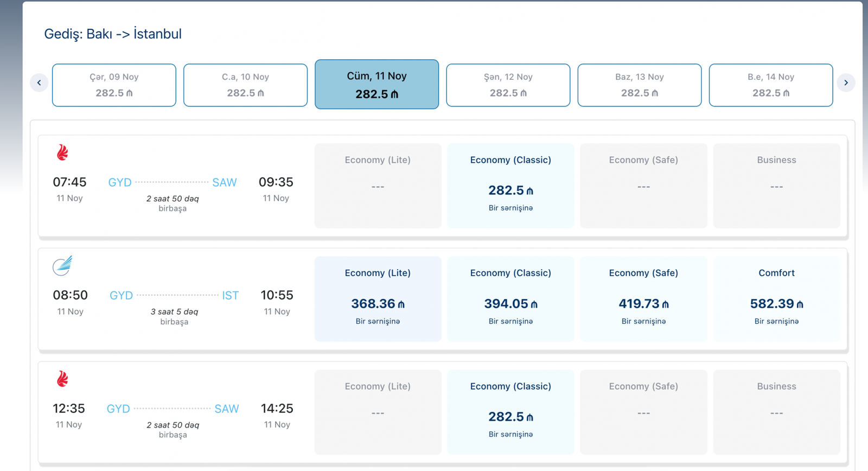This screenshot has width=868, height=471.
Task: Click the unavailable Economy (Lite) on 12:35 flight
Action: [x=378, y=412]
